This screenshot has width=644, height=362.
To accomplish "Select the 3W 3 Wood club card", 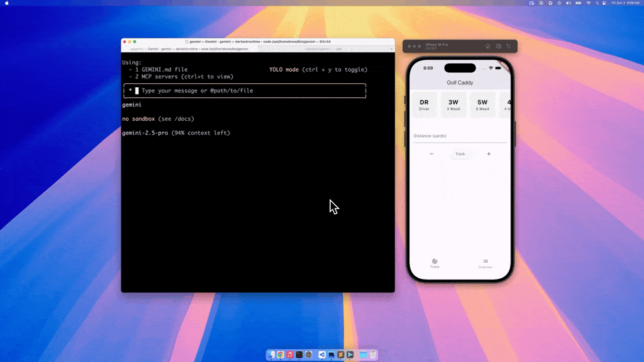I will coord(453,105).
